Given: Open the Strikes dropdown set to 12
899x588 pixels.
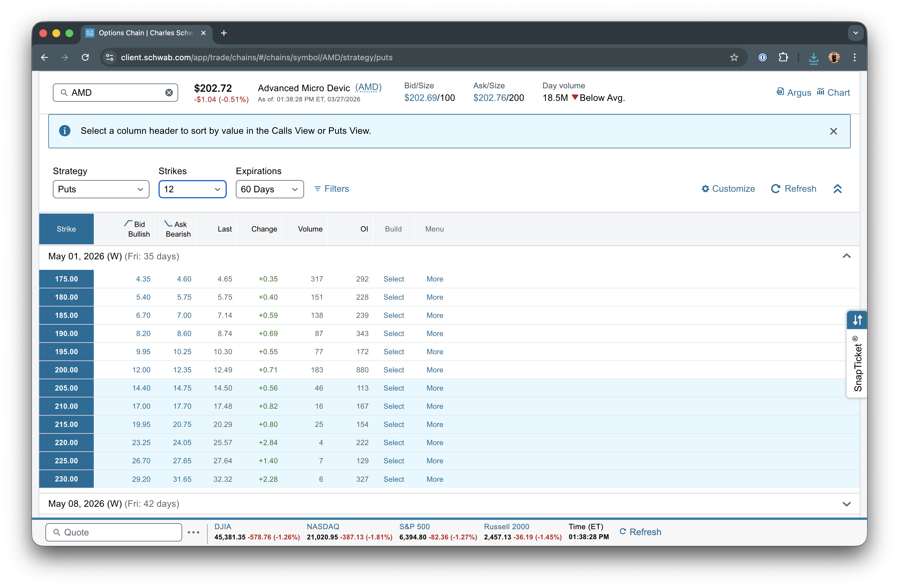Looking at the screenshot, I should pyautogui.click(x=192, y=189).
